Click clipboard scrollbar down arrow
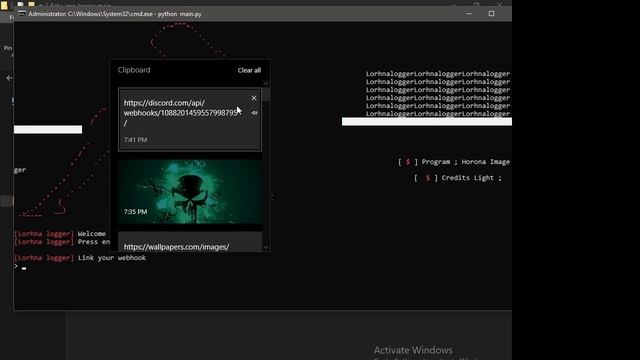640x360 pixels. tap(266, 247)
